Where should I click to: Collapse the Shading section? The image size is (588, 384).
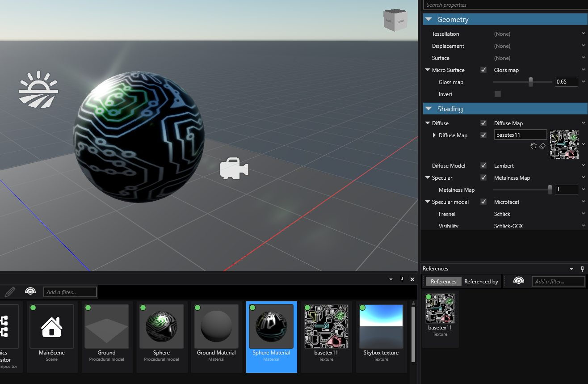coord(428,109)
